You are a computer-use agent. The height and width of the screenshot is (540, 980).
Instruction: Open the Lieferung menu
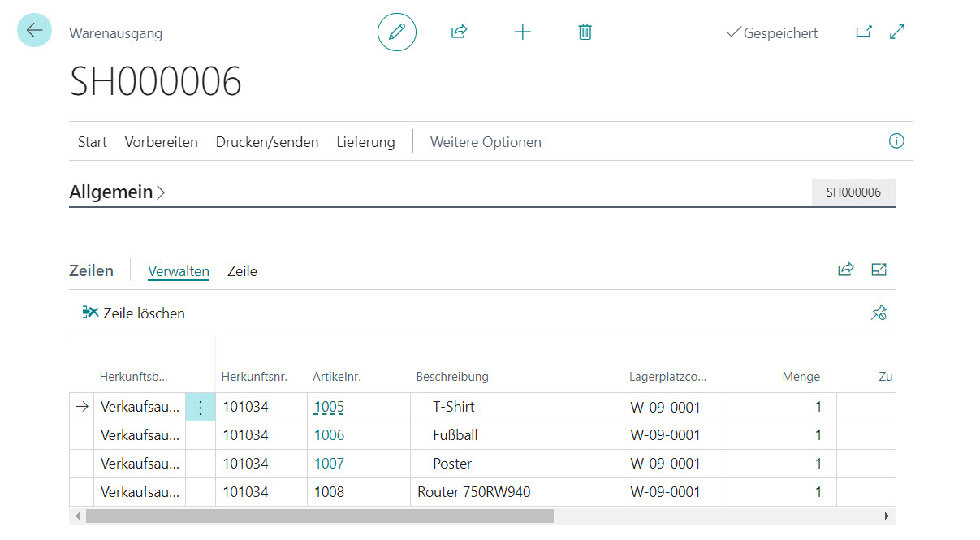coord(365,142)
